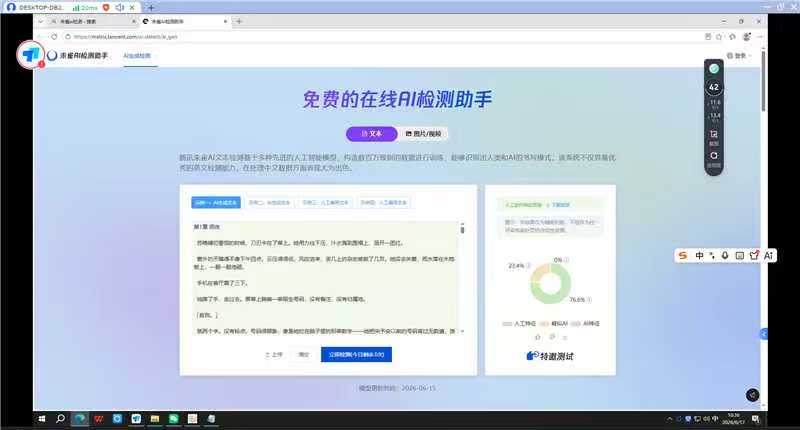Click the scroll-down arrow of the text area

point(462,332)
